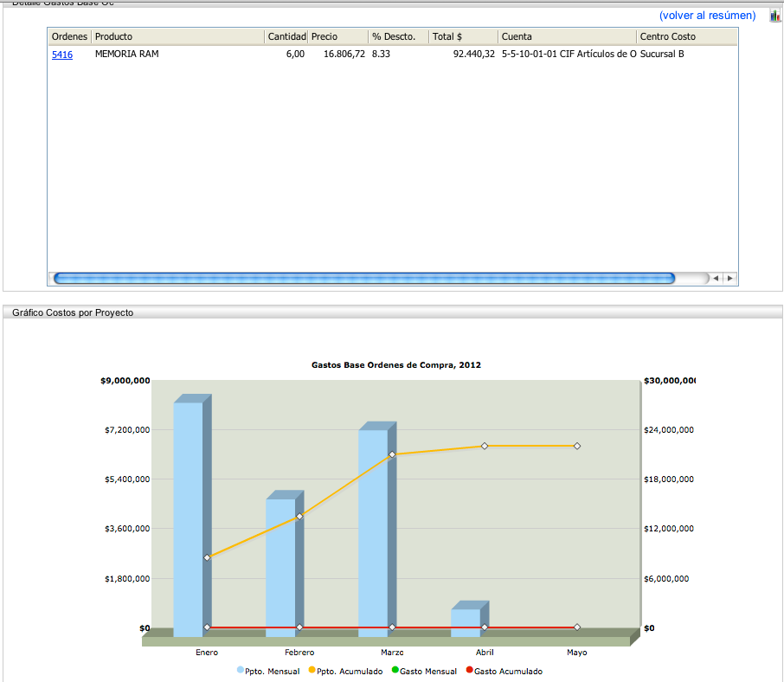This screenshot has height=682, width=784.
Task: Click the Mayo point on red line
Action: 577,627
